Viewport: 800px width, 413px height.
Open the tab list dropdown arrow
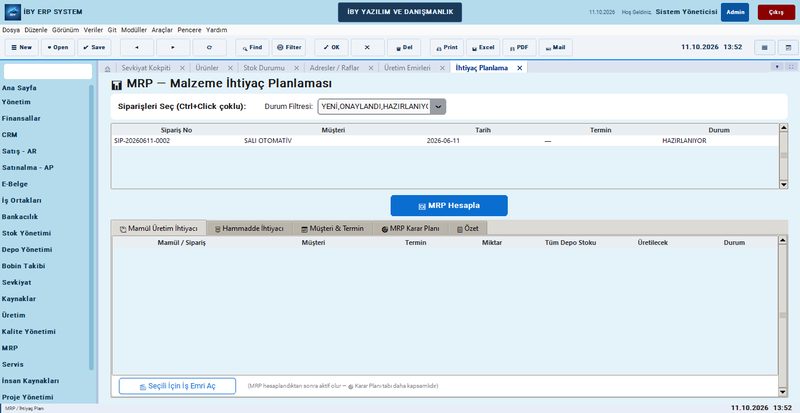(x=778, y=67)
